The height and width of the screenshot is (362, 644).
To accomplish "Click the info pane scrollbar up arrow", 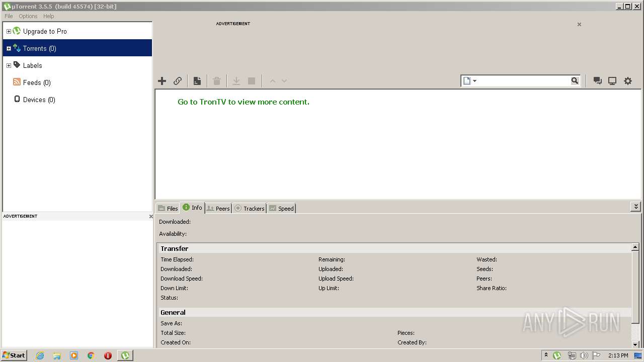I will coord(635,247).
